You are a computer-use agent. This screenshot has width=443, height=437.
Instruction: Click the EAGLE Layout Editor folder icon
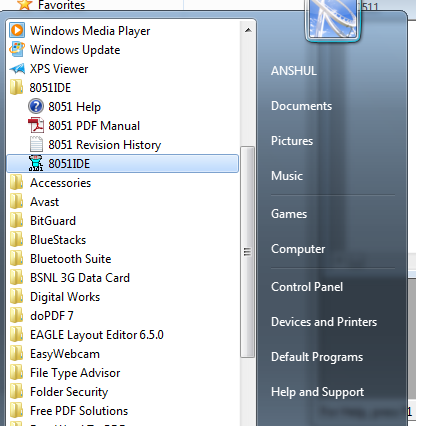tap(16, 334)
